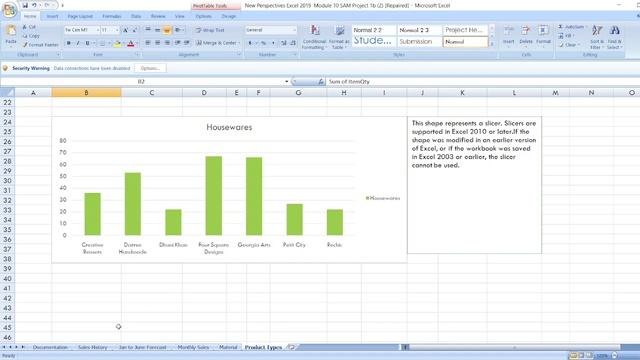This screenshot has height=360, width=640.
Task: Open the Insert cells menu
Action: (509, 36)
